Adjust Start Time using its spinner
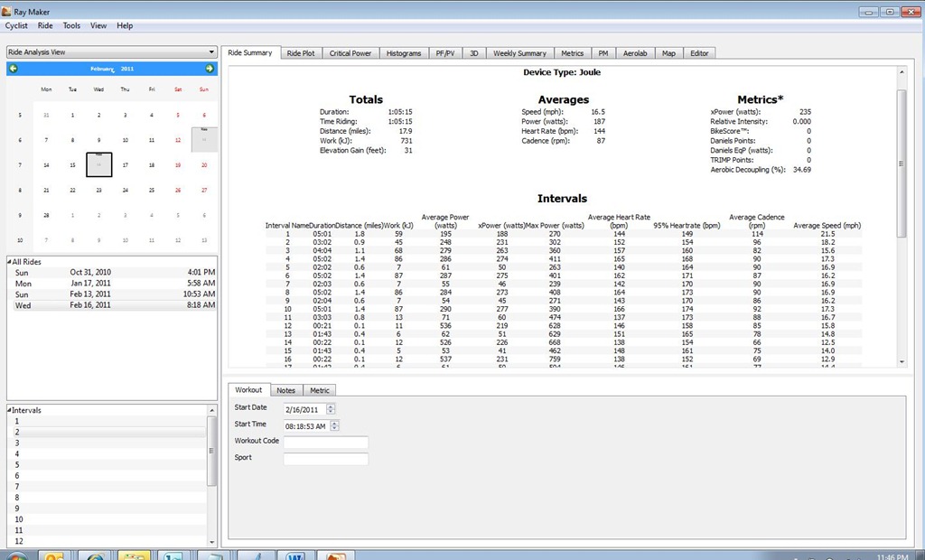The height and width of the screenshot is (560, 925). (335, 425)
